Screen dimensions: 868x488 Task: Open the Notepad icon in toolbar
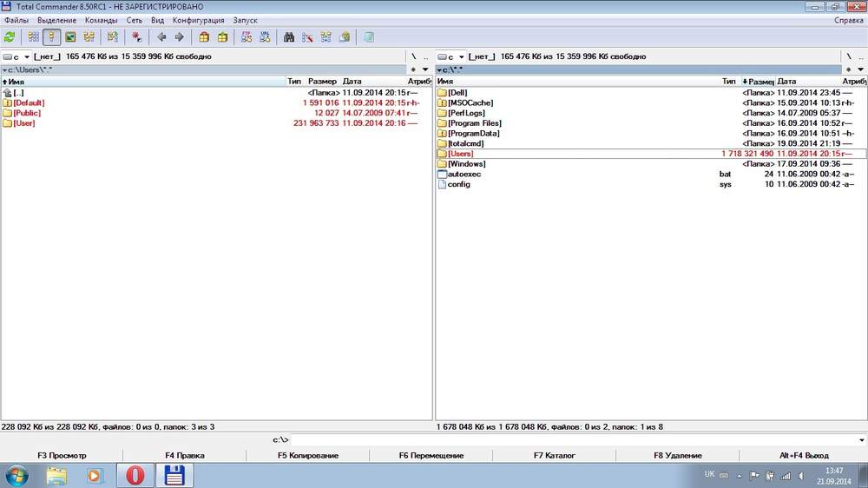[x=369, y=37]
